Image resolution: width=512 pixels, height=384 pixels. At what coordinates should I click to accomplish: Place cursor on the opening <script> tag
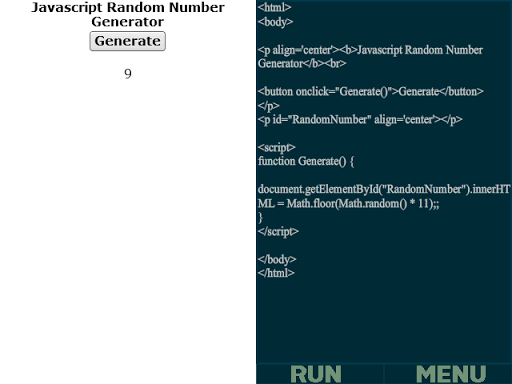pyautogui.click(x=277, y=147)
